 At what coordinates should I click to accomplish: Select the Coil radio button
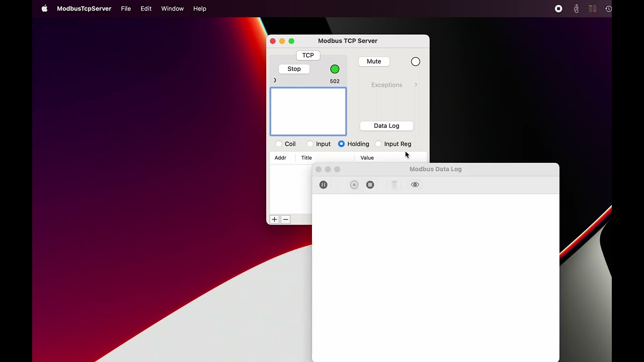[279, 144]
